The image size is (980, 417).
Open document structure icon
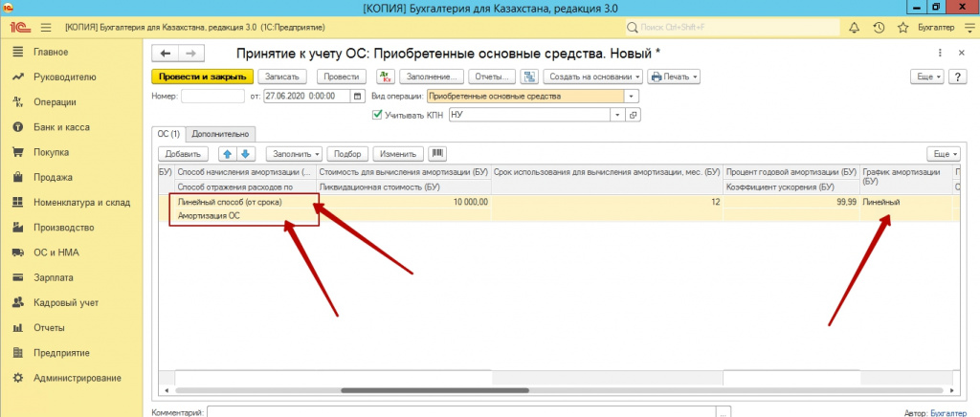point(530,77)
